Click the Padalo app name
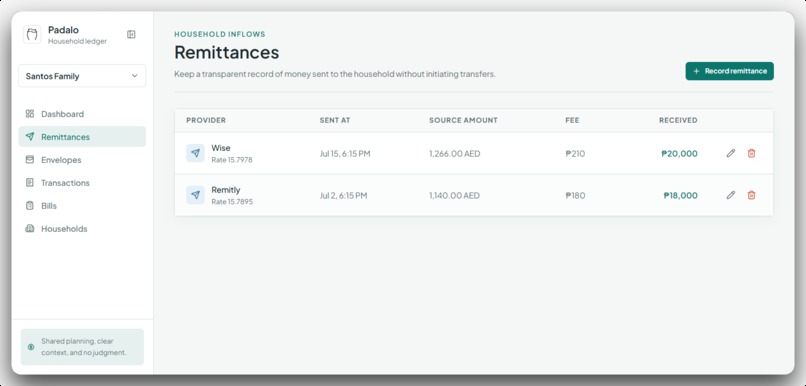The image size is (806, 386). click(x=63, y=30)
